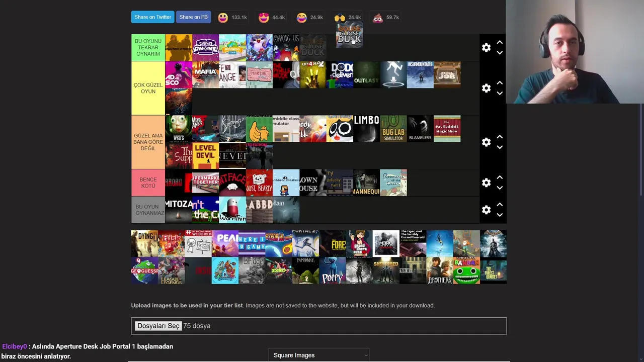Select the Dying Light unranked tile

coord(144,244)
